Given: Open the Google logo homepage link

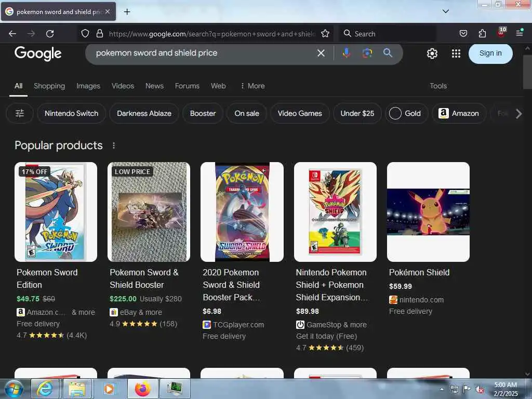Looking at the screenshot, I should pos(38,54).
